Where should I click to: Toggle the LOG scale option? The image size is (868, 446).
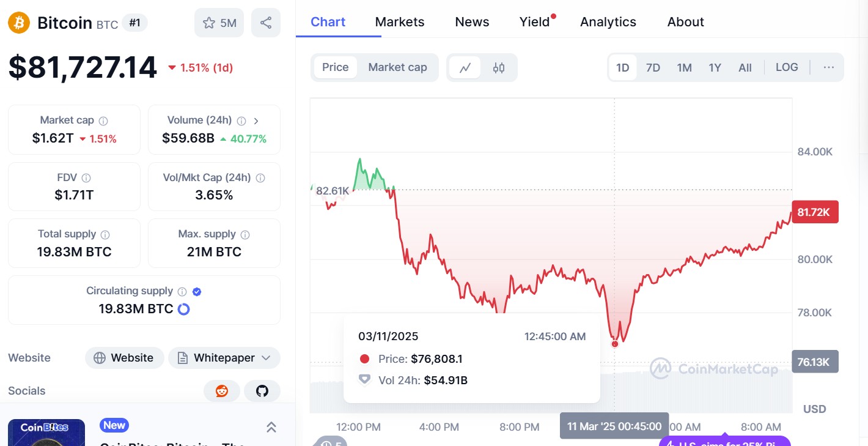[x=787, y=67]
